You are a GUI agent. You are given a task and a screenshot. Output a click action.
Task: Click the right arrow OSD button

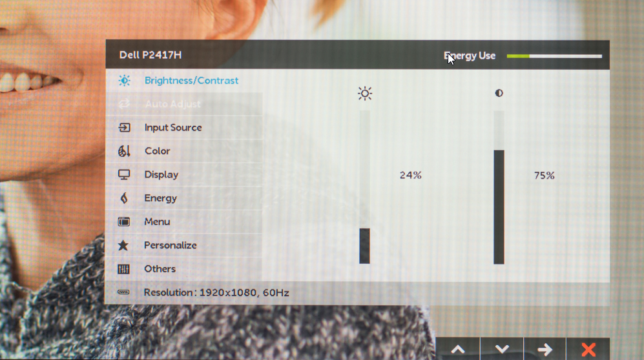click(545, 349)
